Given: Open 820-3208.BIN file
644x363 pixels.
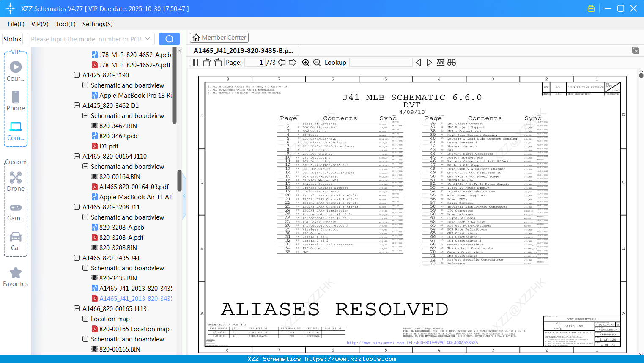Looking at the screenshot, I should pyautogui.click(x=114, y=248).
